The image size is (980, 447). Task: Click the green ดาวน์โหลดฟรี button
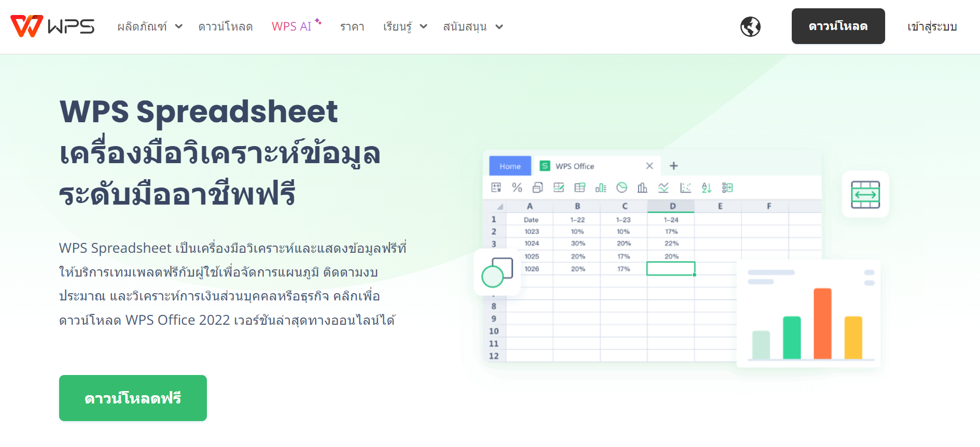tap(133, 398)
